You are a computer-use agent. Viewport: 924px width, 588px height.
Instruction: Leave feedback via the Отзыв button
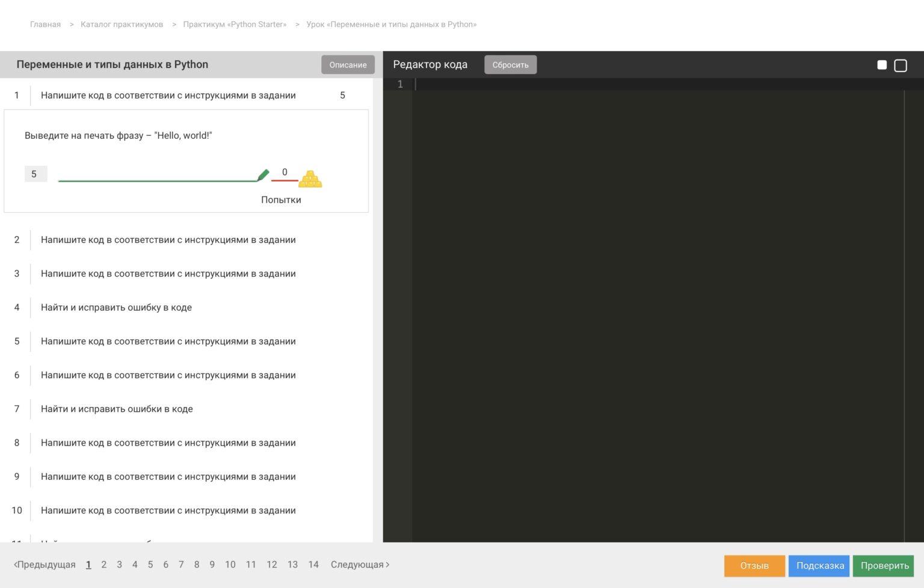(754, 566)
